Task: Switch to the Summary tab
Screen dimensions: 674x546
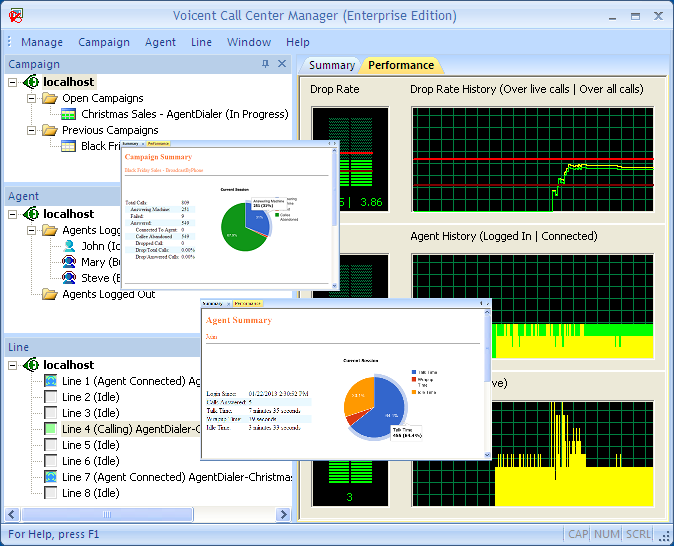Action: pyautogui.click(x=331, y=65)
